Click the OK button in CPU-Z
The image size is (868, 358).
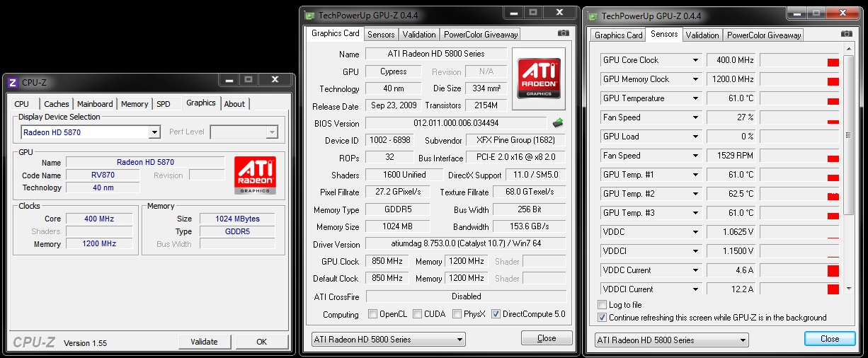[x=262, y=342]
